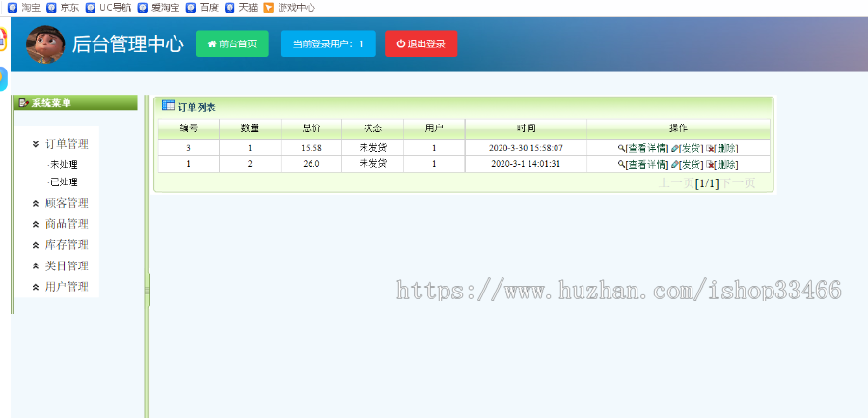Viewport: 868px width, 418px height.
Task: Click total price cell 15.58
Action: pos(312,148)
